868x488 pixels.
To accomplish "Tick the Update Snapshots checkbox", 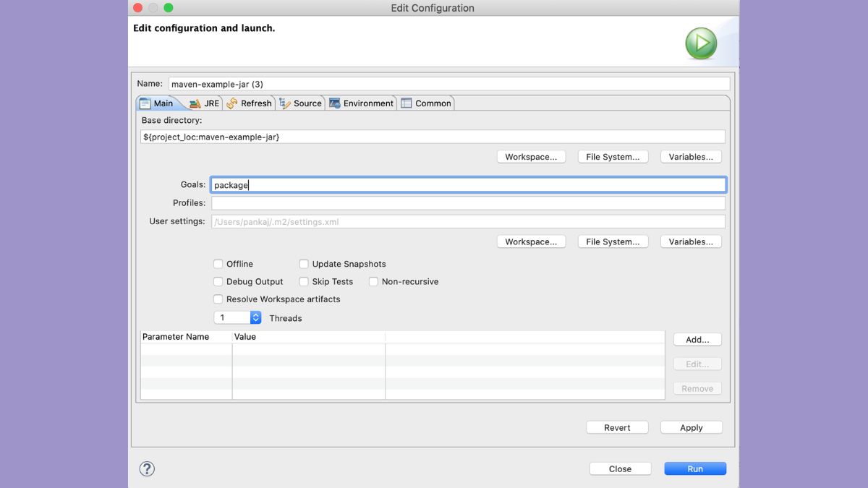I will 304,264.
